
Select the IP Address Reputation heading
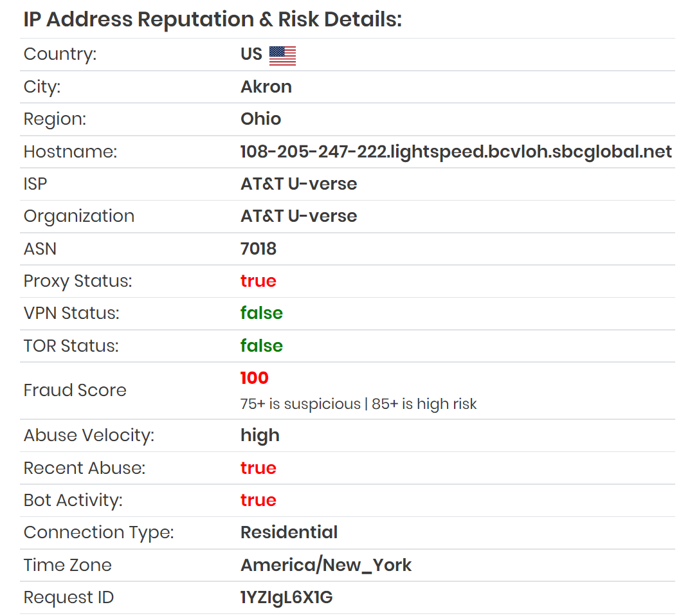tap(213, 19)
